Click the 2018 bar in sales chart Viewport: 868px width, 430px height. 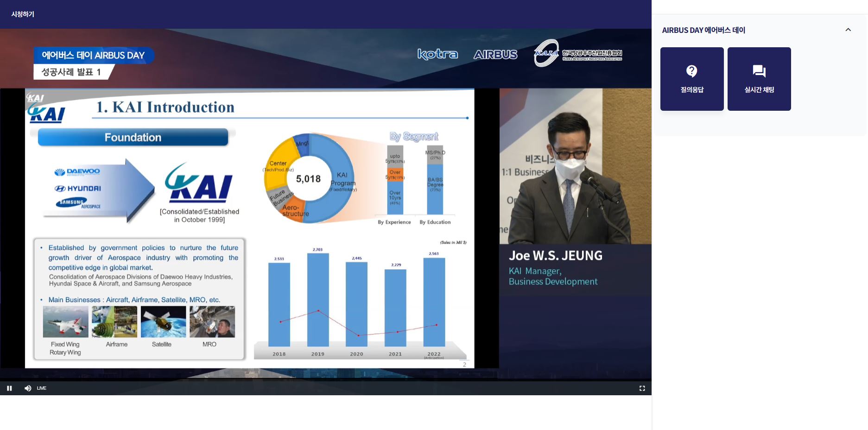pos(279,305)
